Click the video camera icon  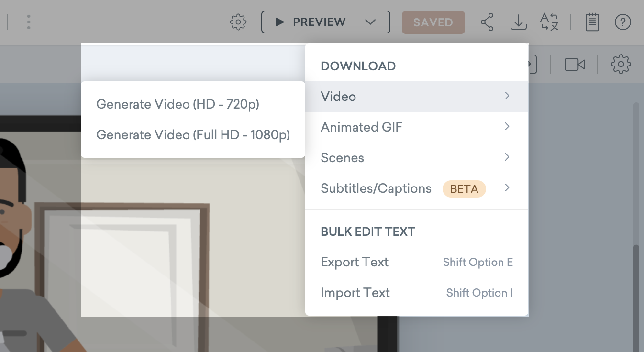point(575,64)
